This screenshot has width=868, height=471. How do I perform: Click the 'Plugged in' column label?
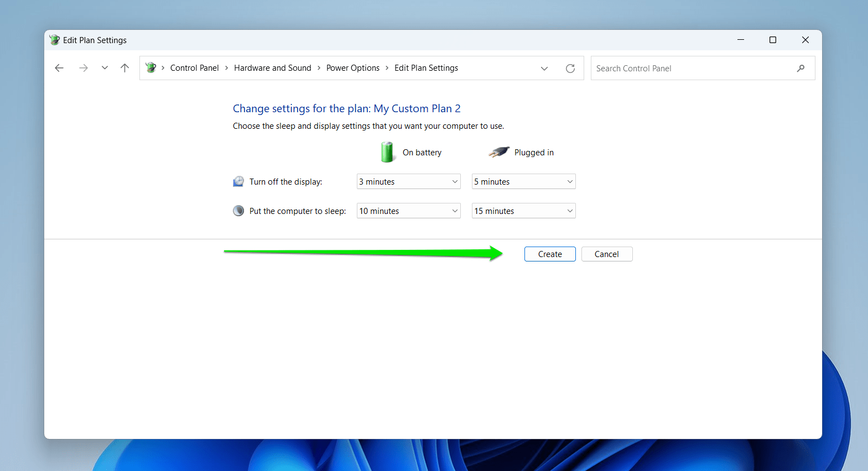click(x=534, y=153)
